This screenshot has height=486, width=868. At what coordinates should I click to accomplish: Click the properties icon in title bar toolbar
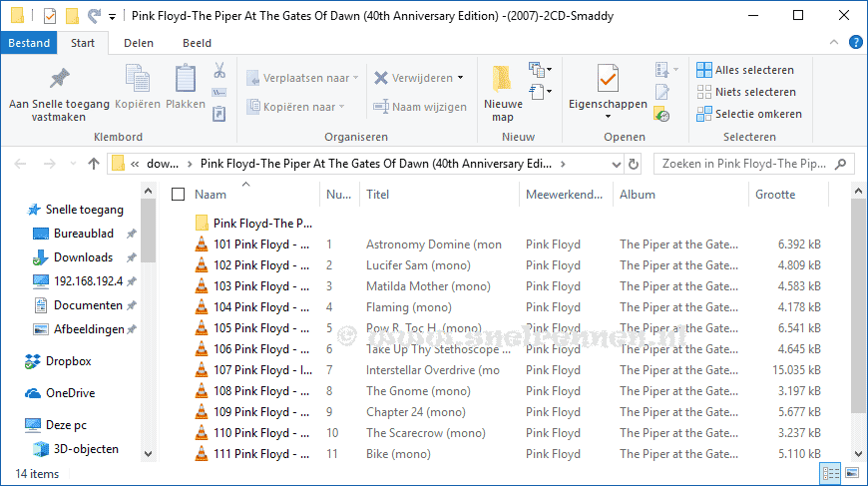[50, 16]
